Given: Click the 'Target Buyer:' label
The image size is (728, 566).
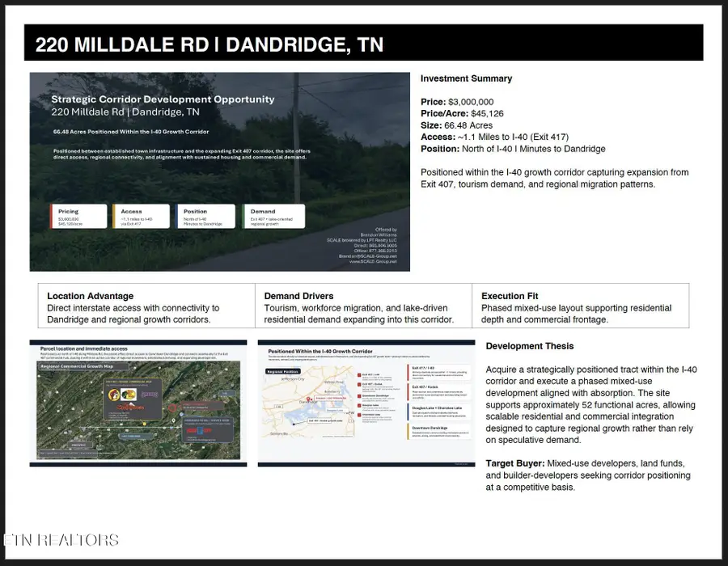Looking at the screenshot, I should (x=515, y=463).
